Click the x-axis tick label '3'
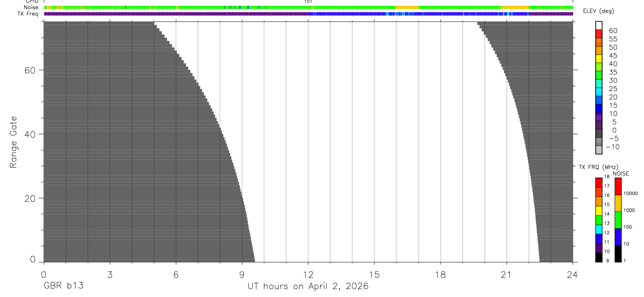 point(110,274)
